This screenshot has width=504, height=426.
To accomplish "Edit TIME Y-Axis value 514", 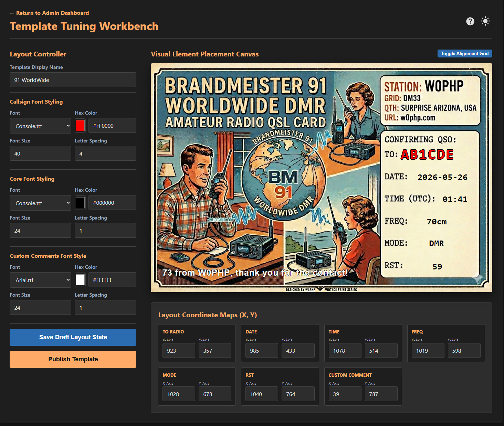I will click(x=381, y=351).
